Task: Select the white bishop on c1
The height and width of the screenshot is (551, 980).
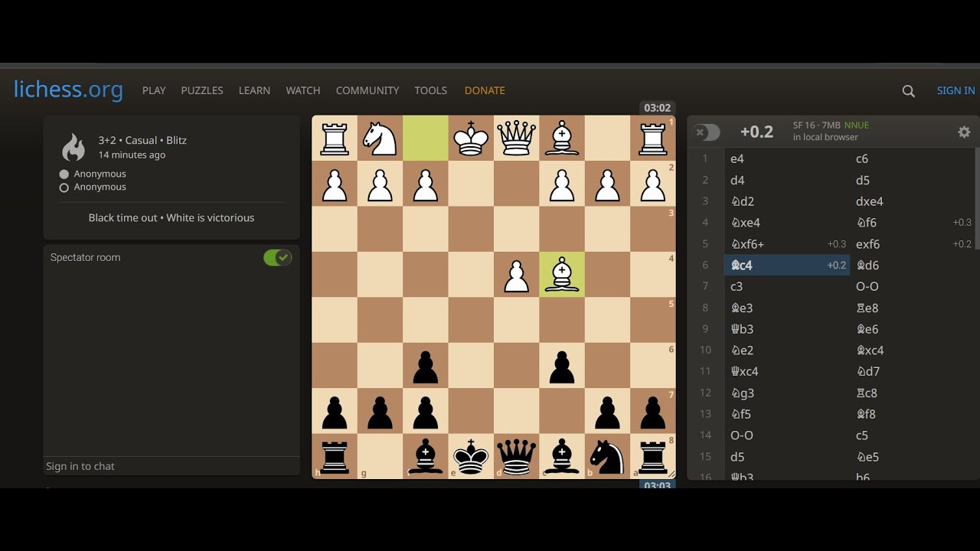Action: coord(562,139)
